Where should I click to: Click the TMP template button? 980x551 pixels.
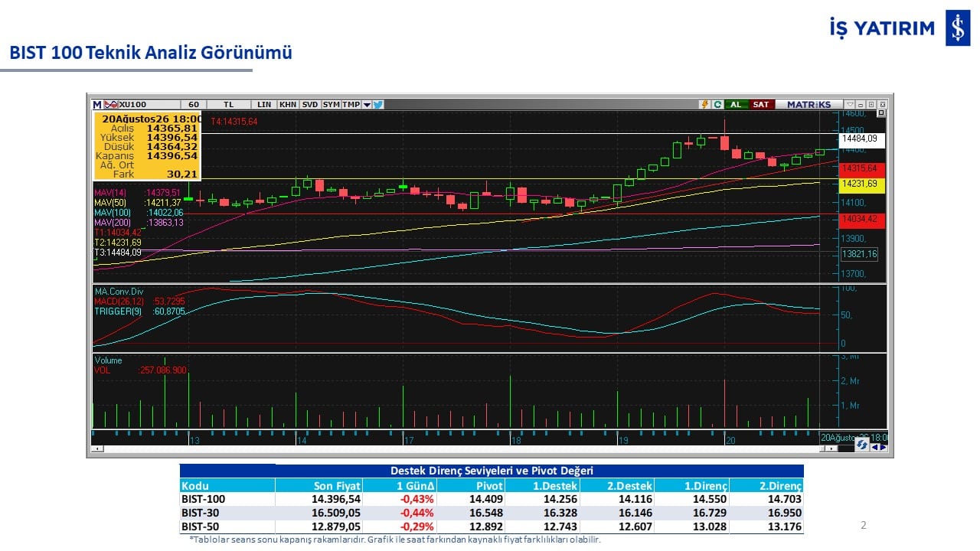coord(351,104)
